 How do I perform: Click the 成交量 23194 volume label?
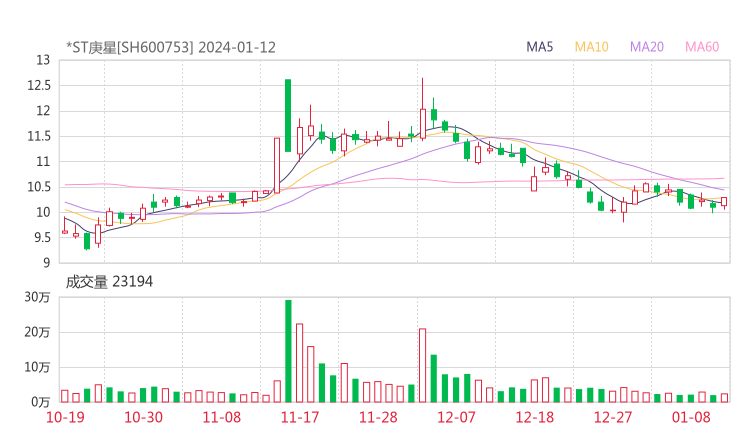(109, 282)
